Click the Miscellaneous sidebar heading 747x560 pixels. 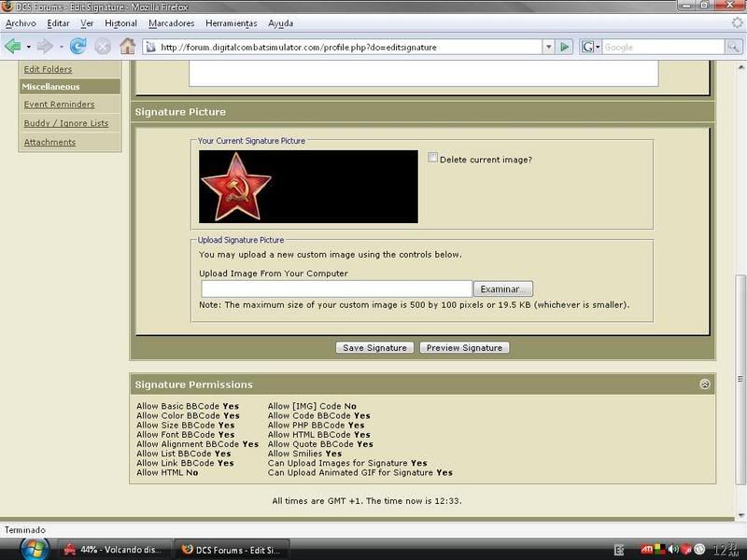click(x=69, y=86)
